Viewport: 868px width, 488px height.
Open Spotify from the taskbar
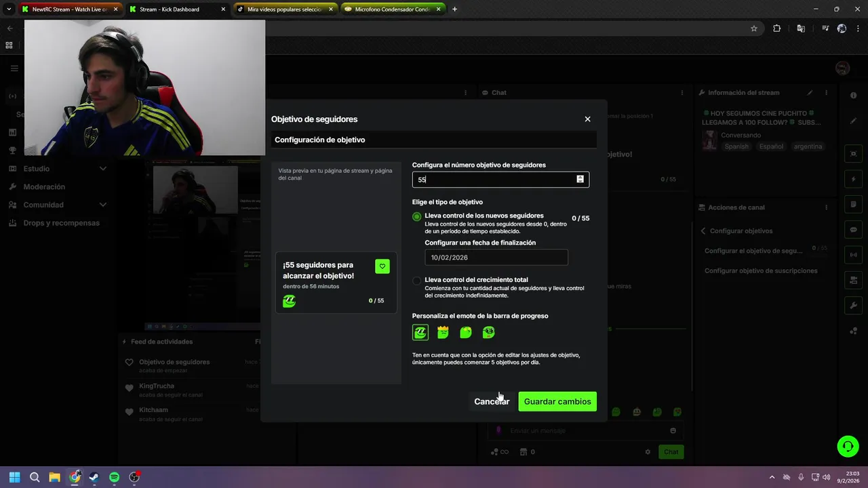coord(115,477)
